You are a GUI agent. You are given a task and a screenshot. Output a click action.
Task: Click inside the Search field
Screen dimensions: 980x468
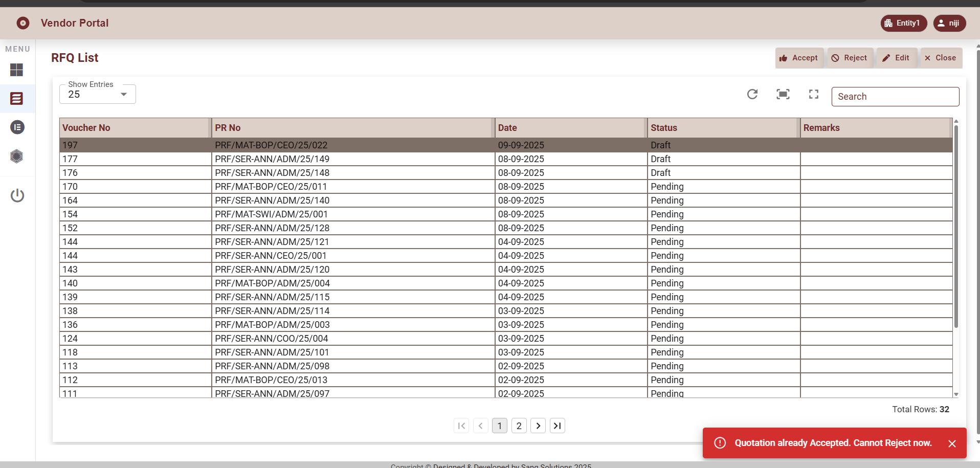click(895, 97)
